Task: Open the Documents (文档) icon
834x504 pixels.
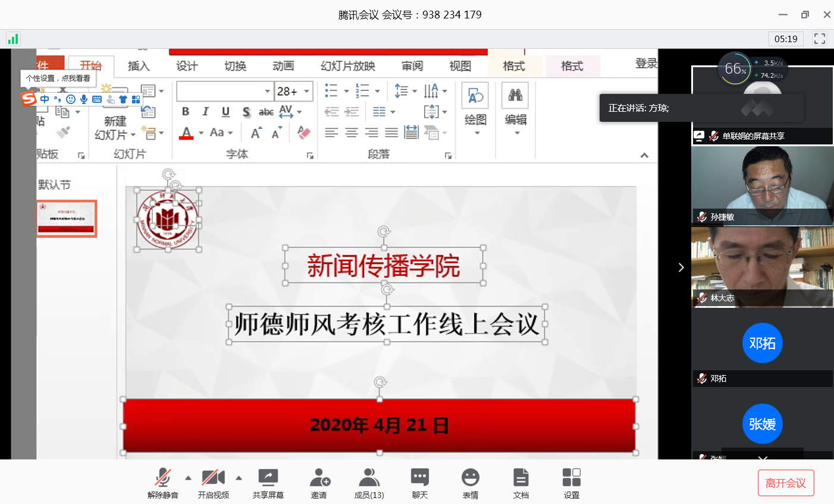Action: click(x=521, y=478)
